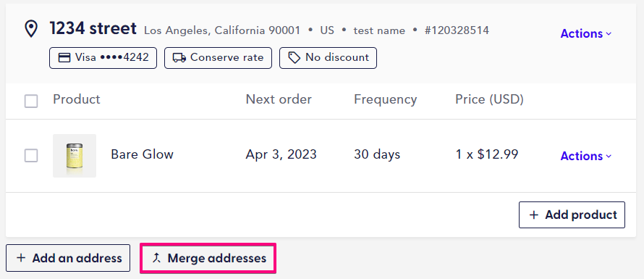Open the Bare Glow row Actions dropdown
Image resolution: width=644 pixels, height=279 pixels.
(586, 156)
